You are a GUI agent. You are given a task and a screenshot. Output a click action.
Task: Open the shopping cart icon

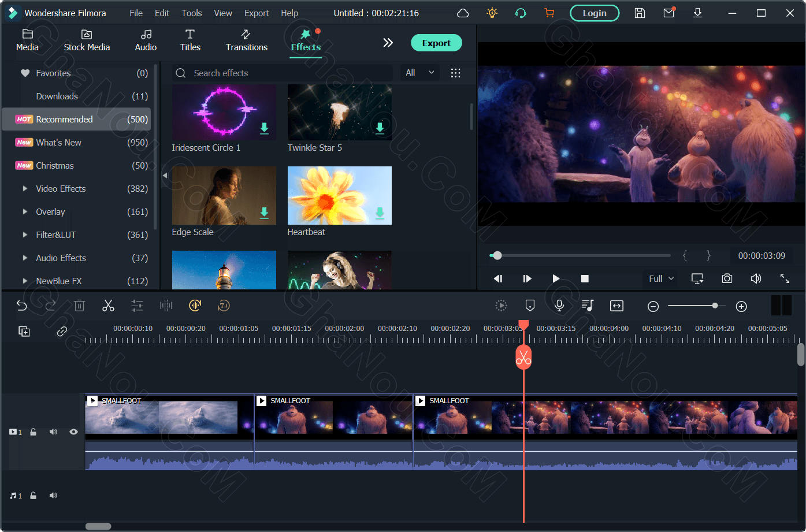(x=549, y=13)
